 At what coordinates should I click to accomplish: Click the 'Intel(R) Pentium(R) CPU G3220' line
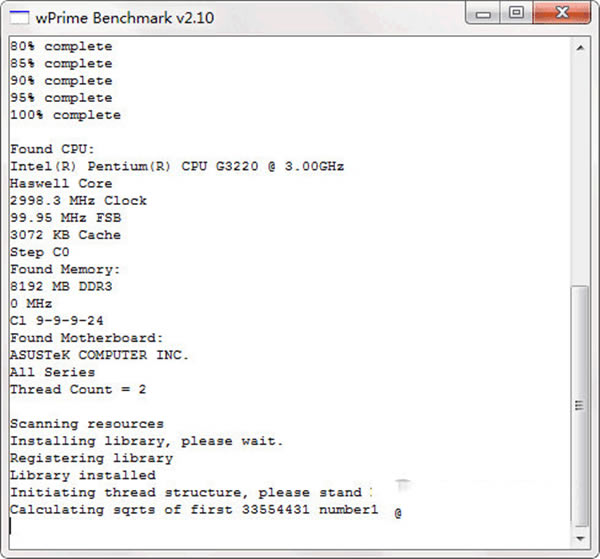177,166
